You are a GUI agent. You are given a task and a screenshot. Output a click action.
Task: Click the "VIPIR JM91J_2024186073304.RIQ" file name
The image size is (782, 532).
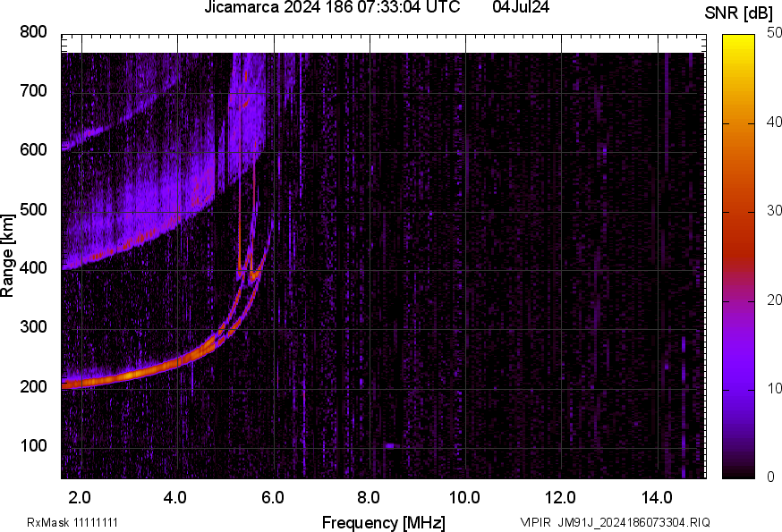615,522
